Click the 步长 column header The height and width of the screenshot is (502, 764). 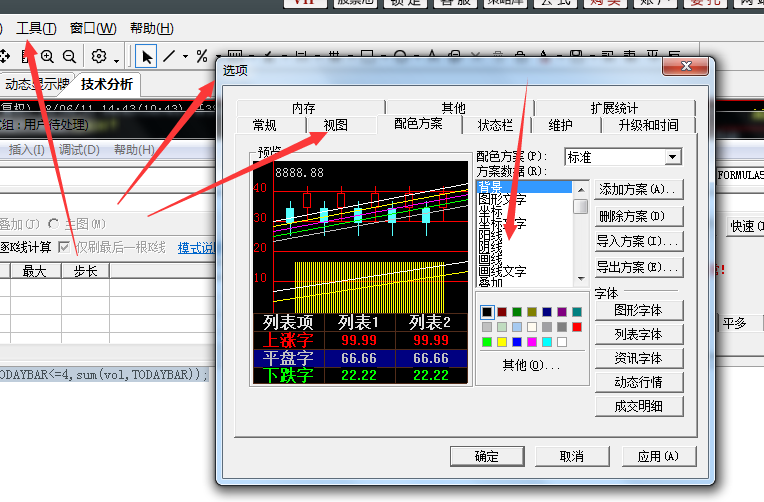pos(86,270)
